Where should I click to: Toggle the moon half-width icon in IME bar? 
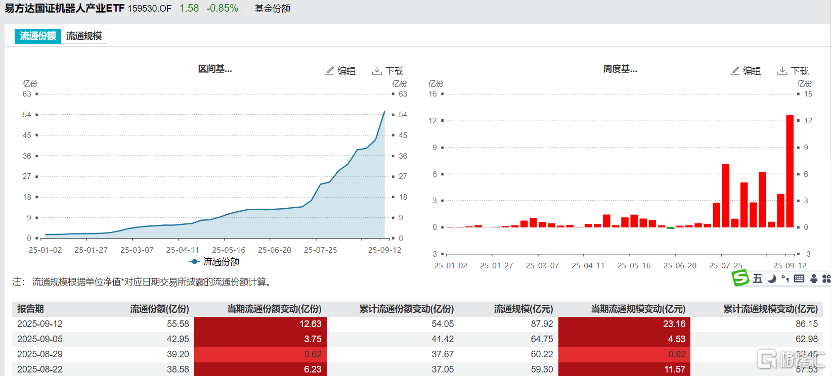[773, 278]
